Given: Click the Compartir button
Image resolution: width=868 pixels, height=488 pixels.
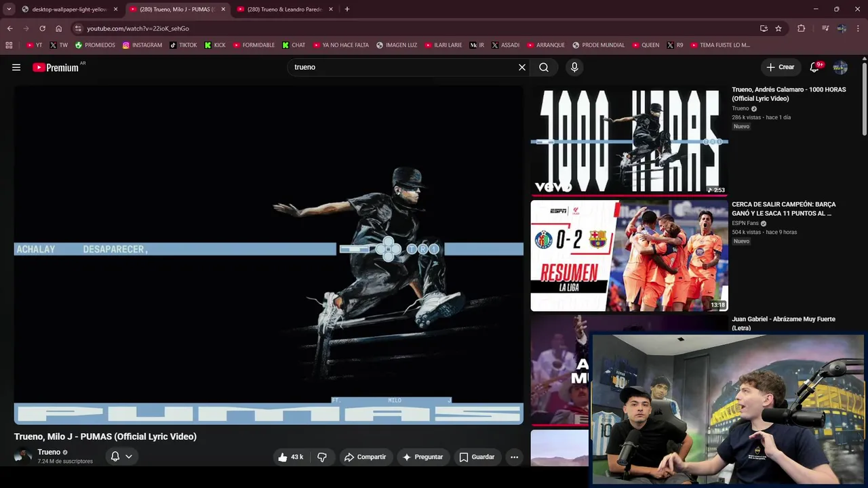Looking at the screenshot, I should (x=365, y=457).
